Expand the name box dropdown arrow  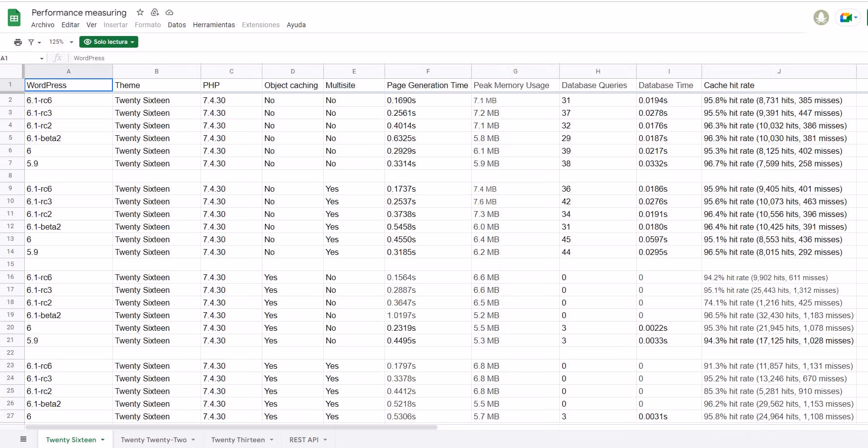click(x=42, y=58)
